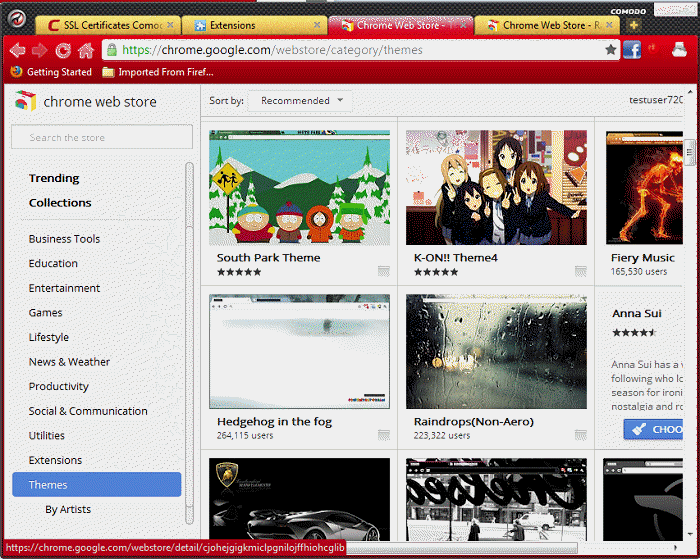Select Lifestyle category
The height and width of the screenshot is (559, 700).
pyautogui.click(x=49, y=337)
